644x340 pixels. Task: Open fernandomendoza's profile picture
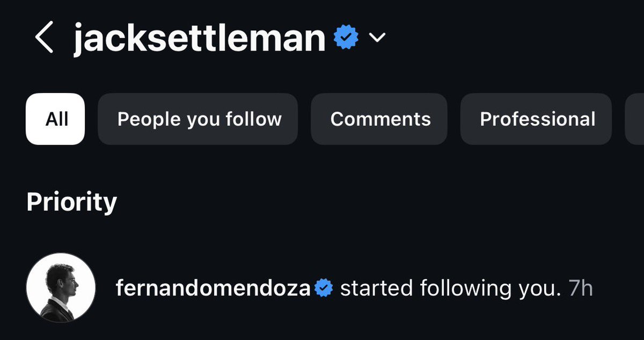[61, 288]
